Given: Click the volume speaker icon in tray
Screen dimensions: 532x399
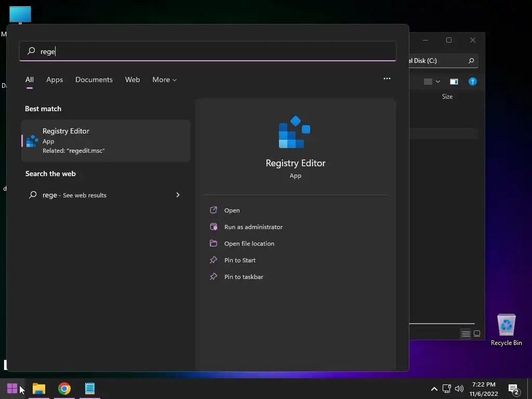Looking at the screenshot, I should click(459, 389).
